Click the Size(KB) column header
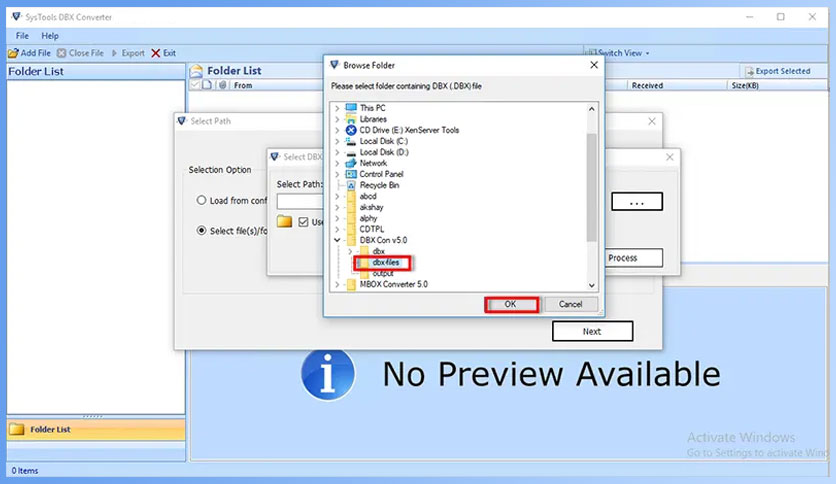 [745, 85]
